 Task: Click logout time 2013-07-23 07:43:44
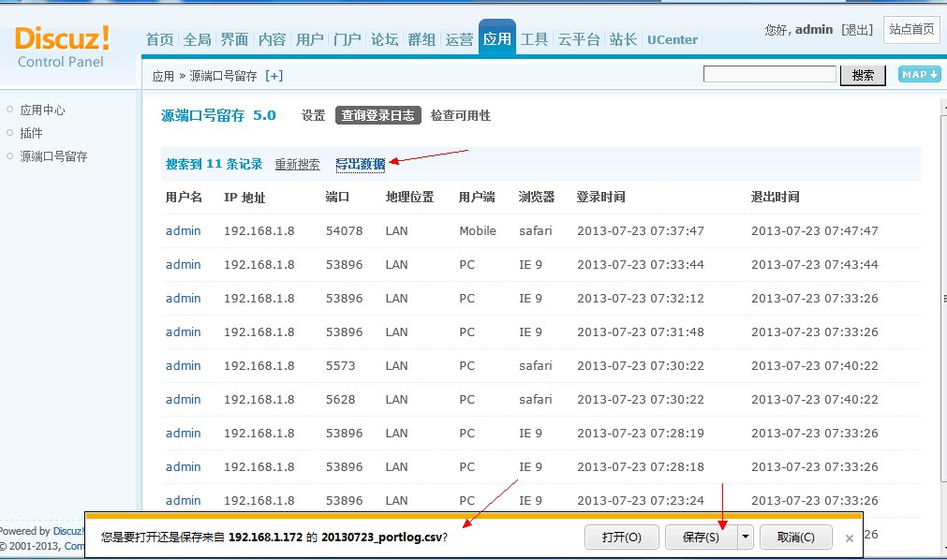814,265
